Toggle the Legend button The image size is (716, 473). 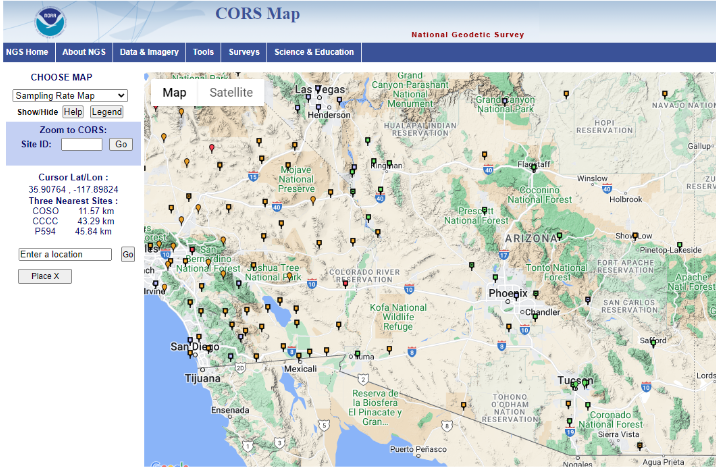[106, 112]
